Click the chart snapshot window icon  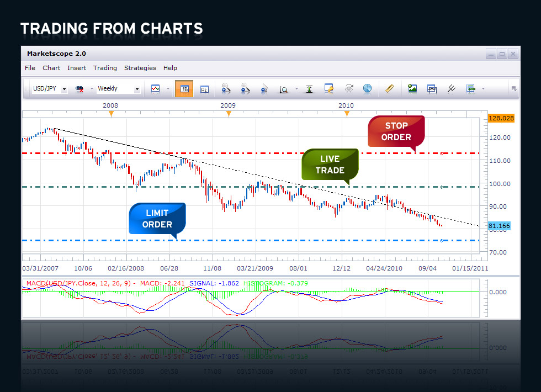[432, 89]
